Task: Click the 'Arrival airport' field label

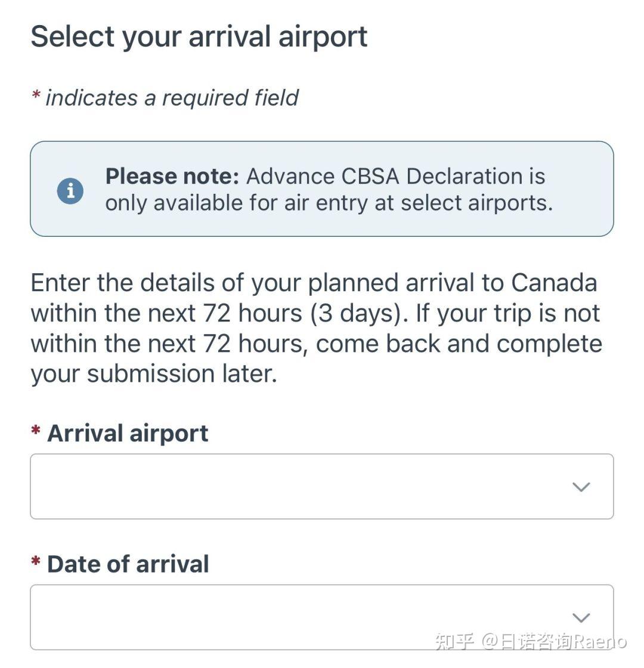Action: [x=128, y=434]
